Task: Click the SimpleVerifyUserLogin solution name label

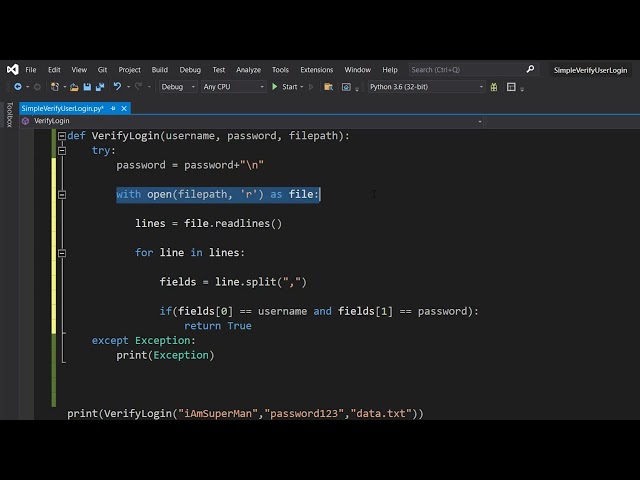Action: [590, 70]
